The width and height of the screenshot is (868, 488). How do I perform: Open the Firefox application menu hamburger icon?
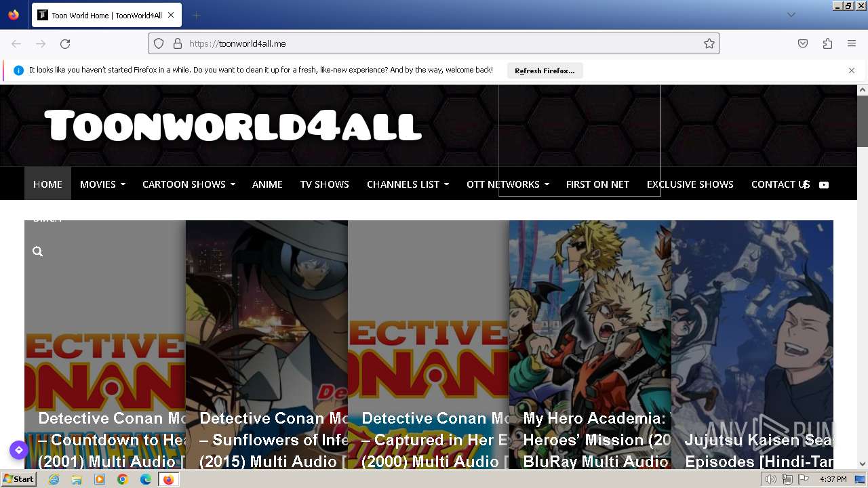click(852, 43)
